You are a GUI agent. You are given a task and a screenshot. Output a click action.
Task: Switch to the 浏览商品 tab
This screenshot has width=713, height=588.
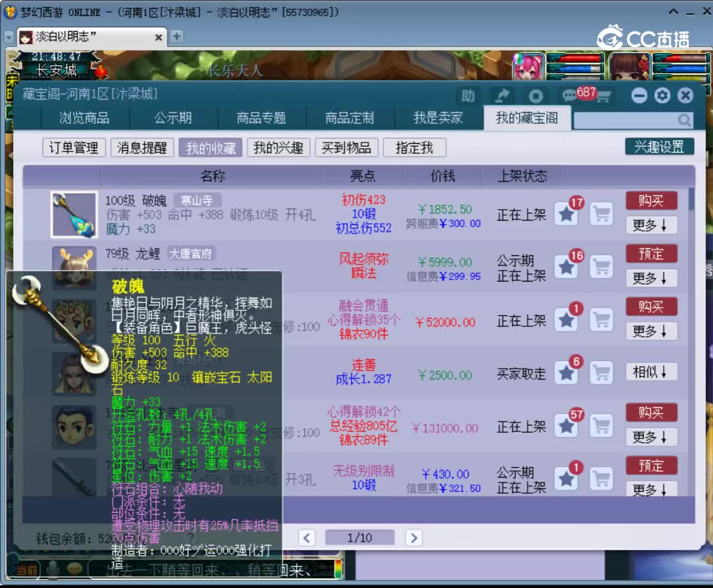85,118
